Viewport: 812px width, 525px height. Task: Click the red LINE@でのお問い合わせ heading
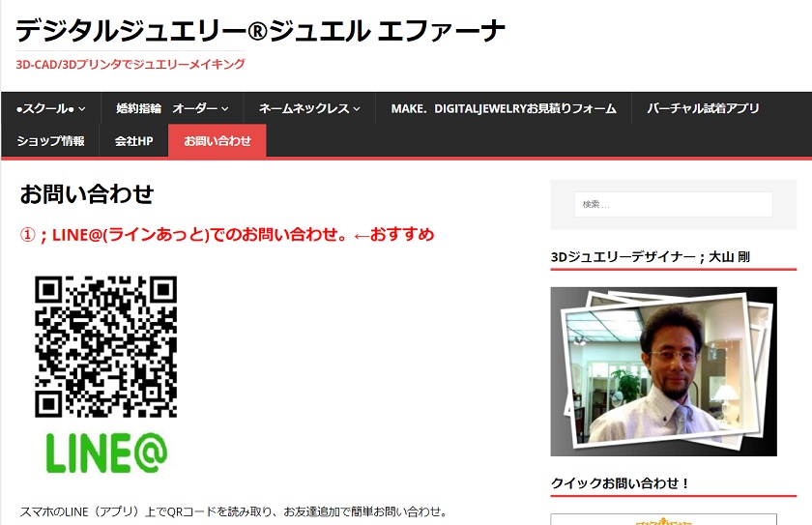pyautogui.click(x=227, y=234)
